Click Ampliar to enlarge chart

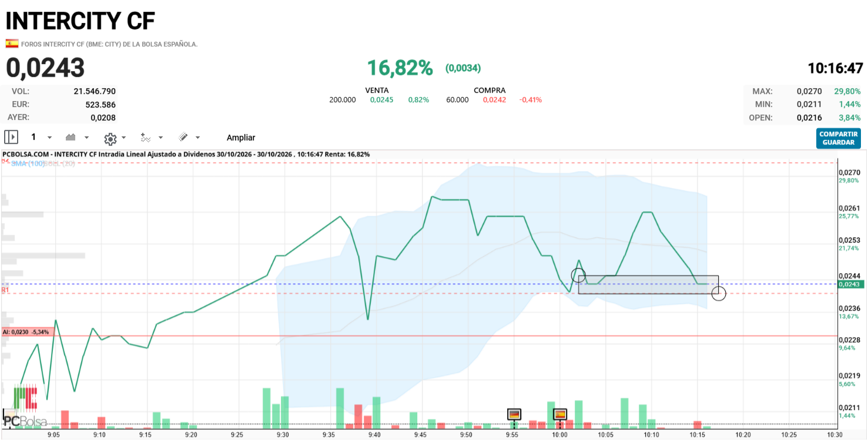(x=241, y=137)
